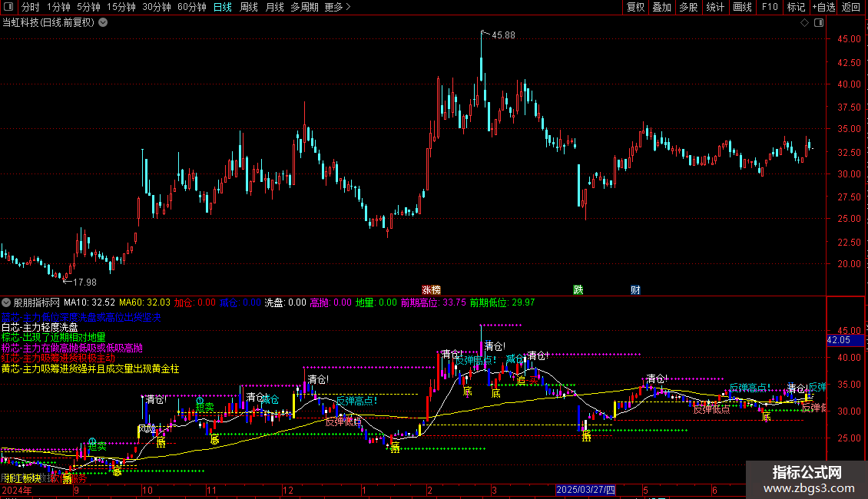Click the blue 财 finance marker
The width and height of the screenshot is (868, 499).
(x=635, y=290)
